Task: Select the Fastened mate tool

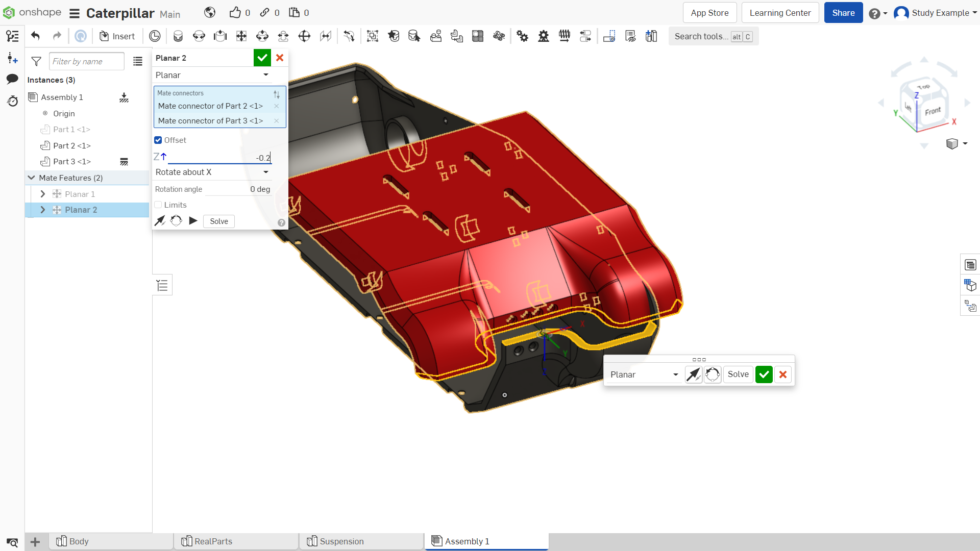Action: pyautogui.click(x=178, y=36)
